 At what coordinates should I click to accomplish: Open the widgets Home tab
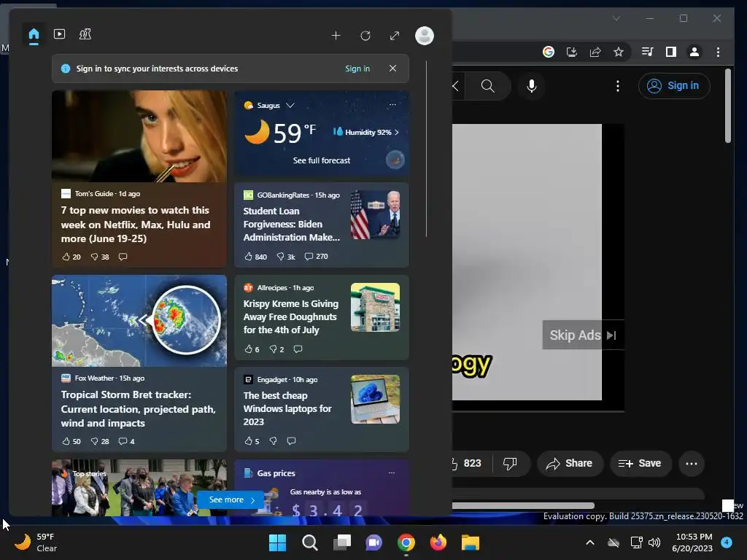coord(34,35)
